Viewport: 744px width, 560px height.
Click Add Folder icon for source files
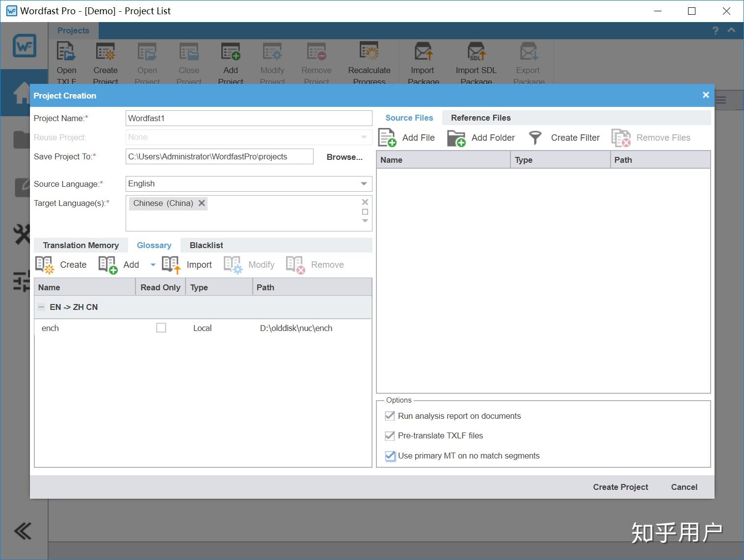[x=456, y=138]
